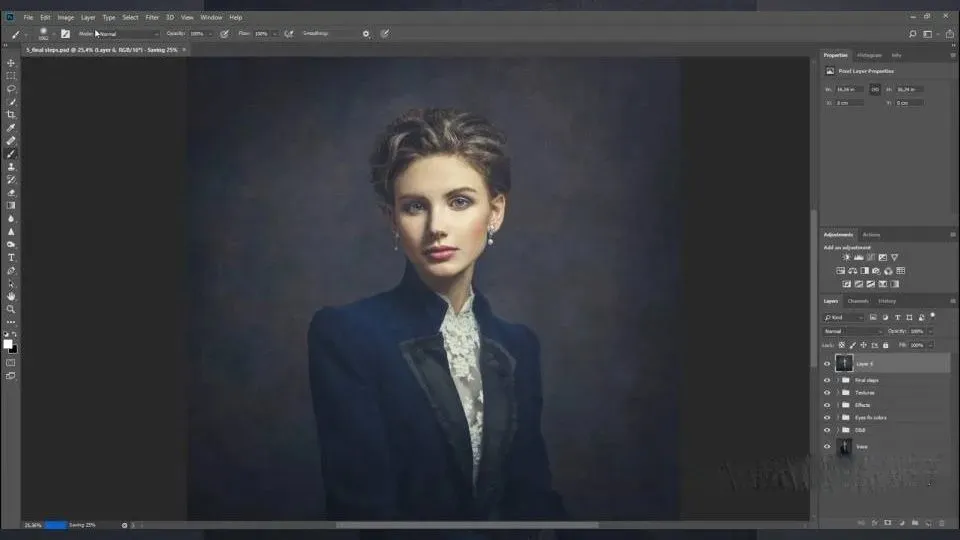
Task: Open the Actions panel tab
Action: [871, 235]
